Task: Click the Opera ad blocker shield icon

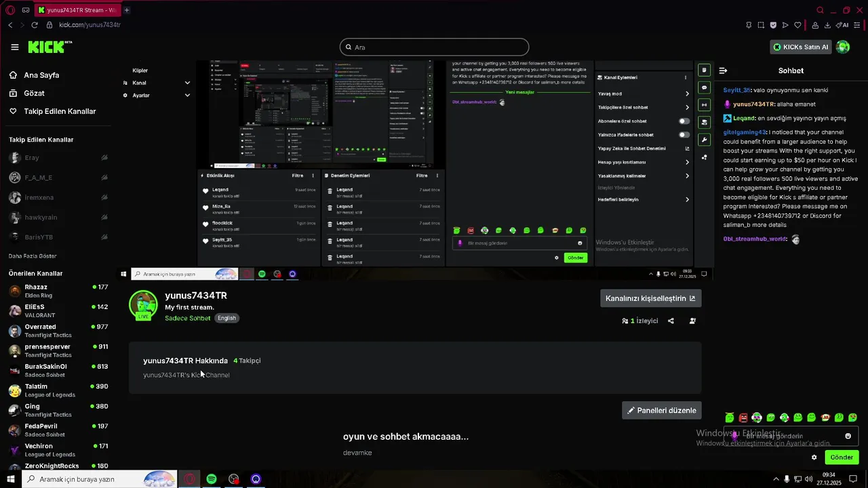Action: click(x=773, y=25)
